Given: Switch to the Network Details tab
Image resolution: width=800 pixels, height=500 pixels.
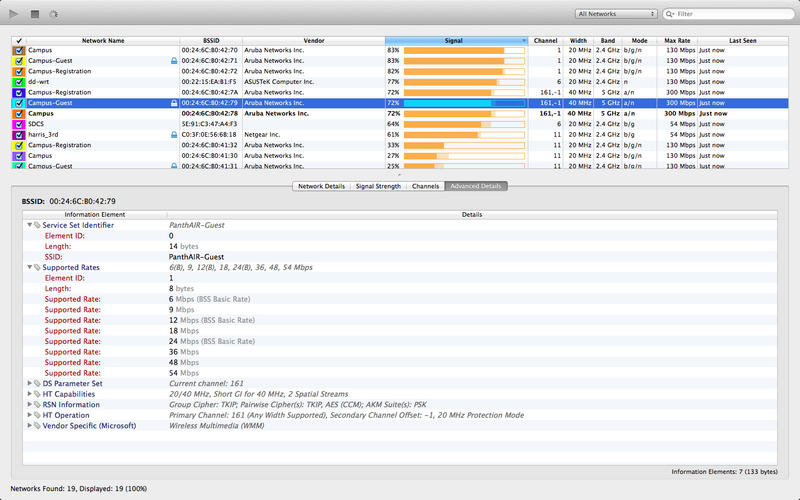Looking at the screenshot, I should [321, 186].
